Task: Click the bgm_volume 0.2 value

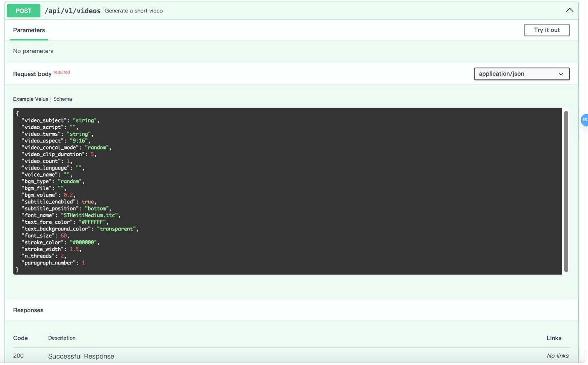Action: tap(68, 195)
